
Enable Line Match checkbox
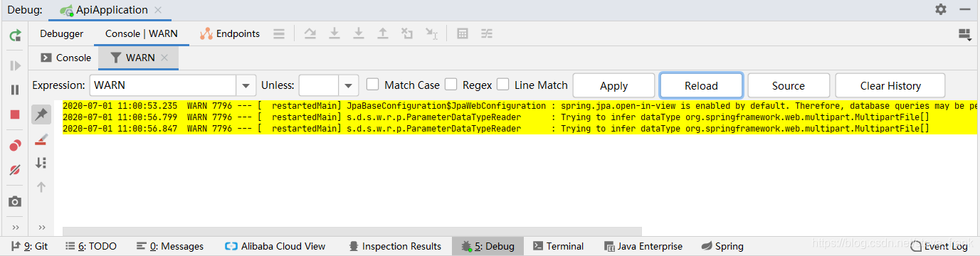502,85
